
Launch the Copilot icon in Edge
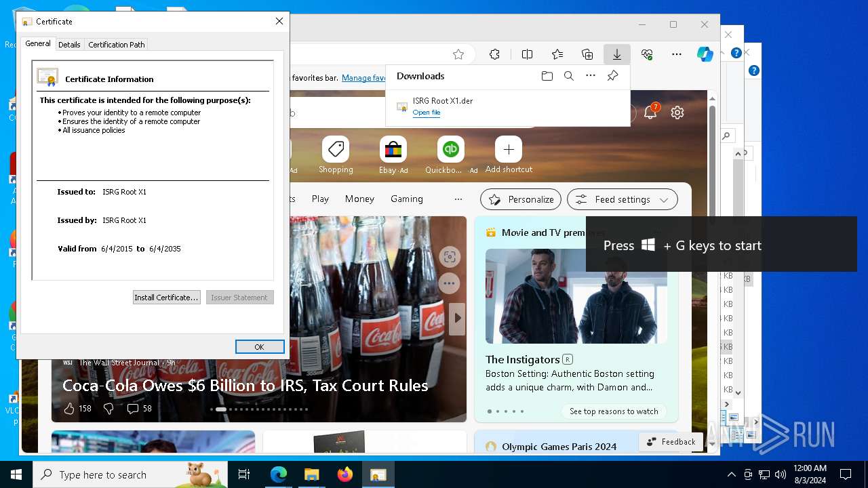pos(705,54)
